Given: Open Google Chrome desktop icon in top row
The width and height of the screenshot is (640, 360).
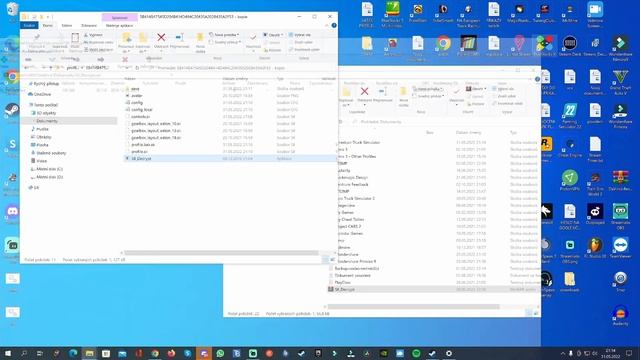Looking at the screenshot, I should point(443,43).
